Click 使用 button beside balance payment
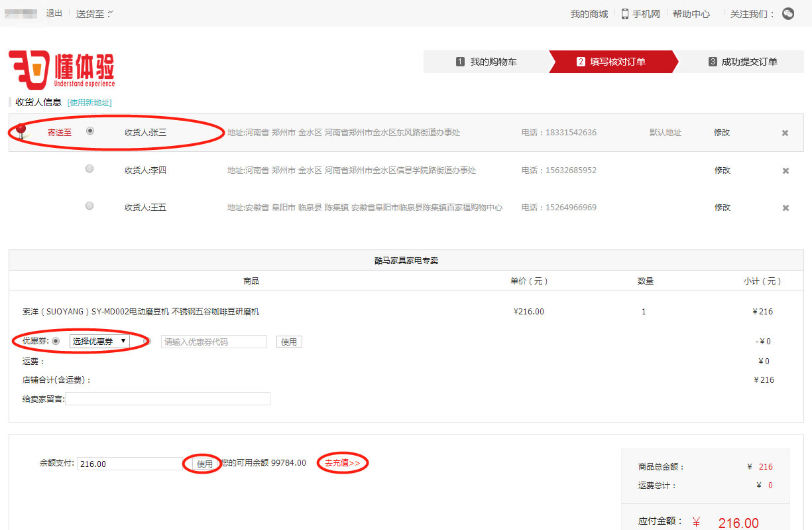The image size is (812, 530). click(x=205, y=464)
